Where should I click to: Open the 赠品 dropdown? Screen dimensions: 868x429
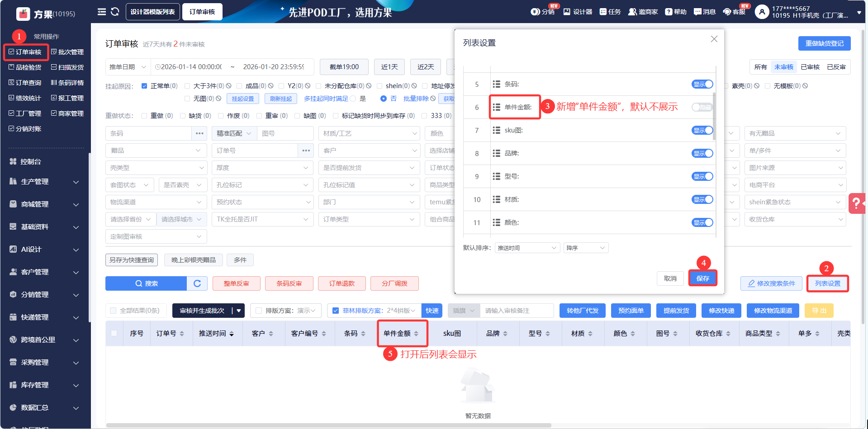156,151
